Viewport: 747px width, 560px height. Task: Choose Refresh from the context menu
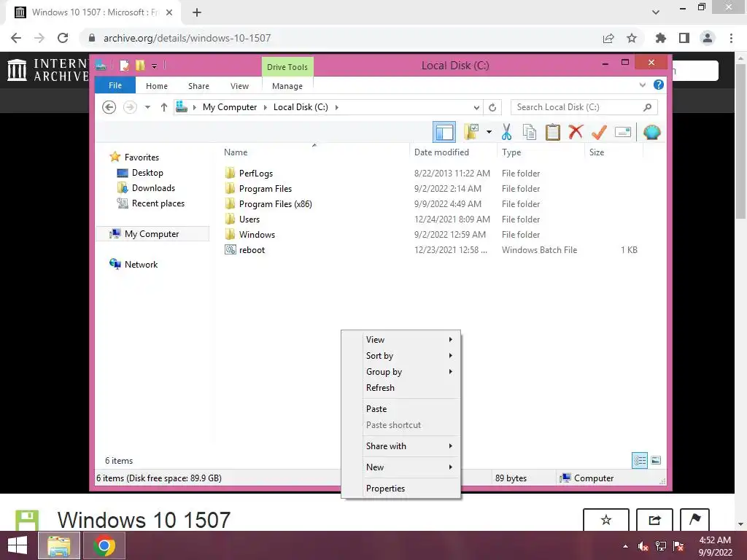pos(400,388)
